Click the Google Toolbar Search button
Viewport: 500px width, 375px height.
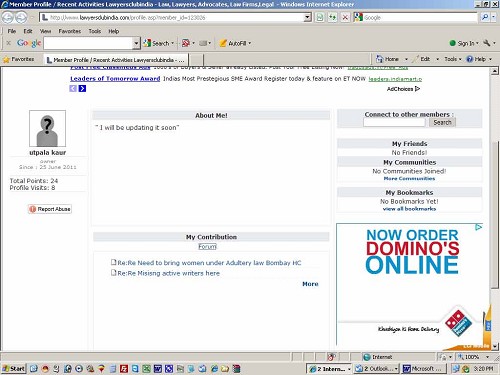[x=158, y=43]
